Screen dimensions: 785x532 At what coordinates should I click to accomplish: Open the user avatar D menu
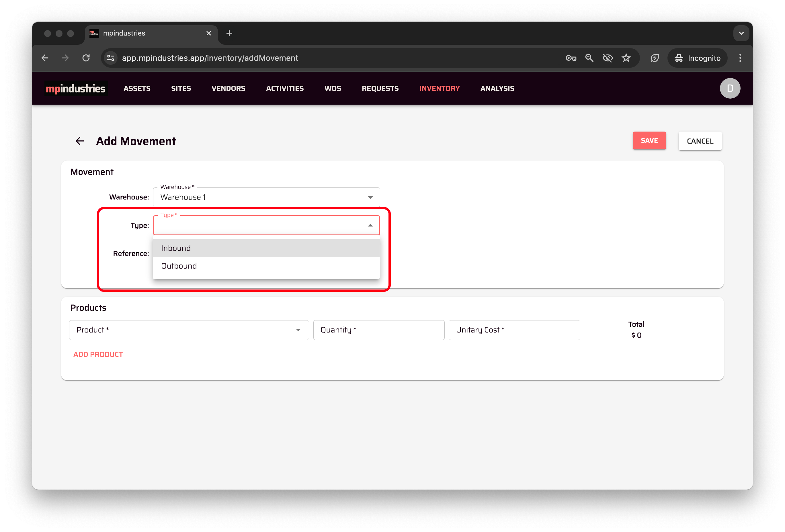[730, 89]
